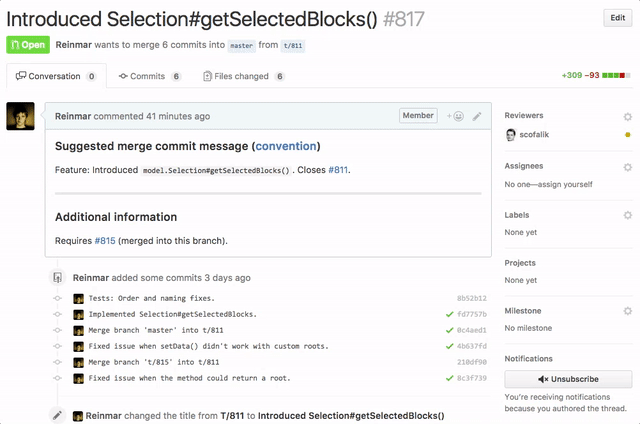Open the Labels gear settings

pos(627,215)
